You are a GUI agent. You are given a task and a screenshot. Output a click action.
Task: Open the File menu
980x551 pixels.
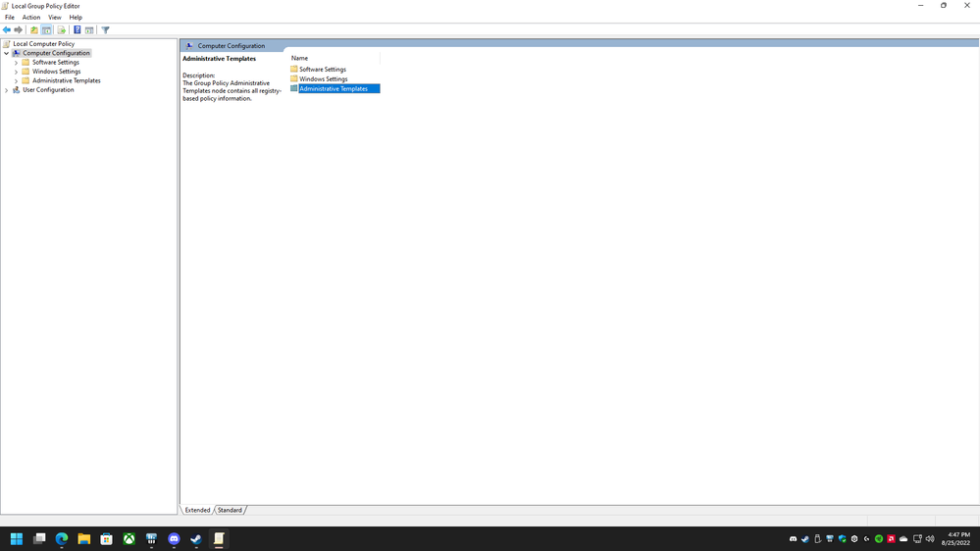point(10,18)
